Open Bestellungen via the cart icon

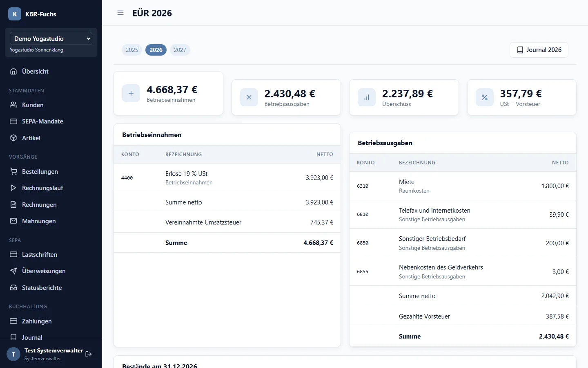[x=13, y=171]
